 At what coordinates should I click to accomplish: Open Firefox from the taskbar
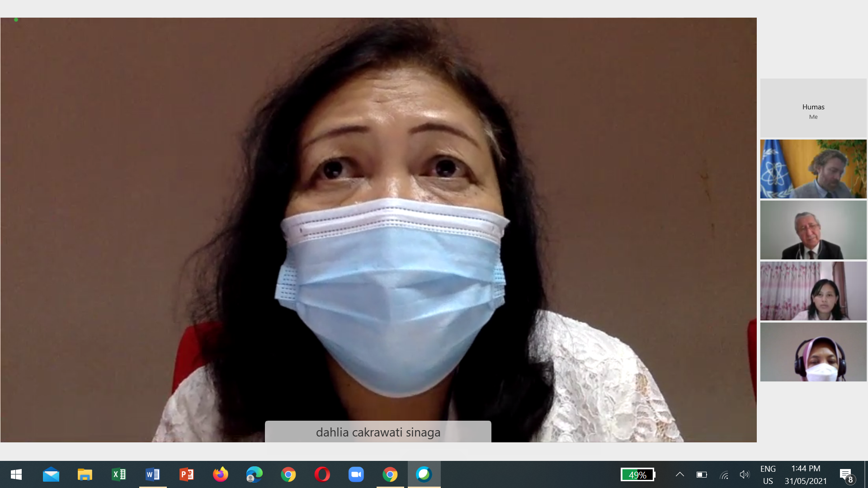[x=221, y=474]
